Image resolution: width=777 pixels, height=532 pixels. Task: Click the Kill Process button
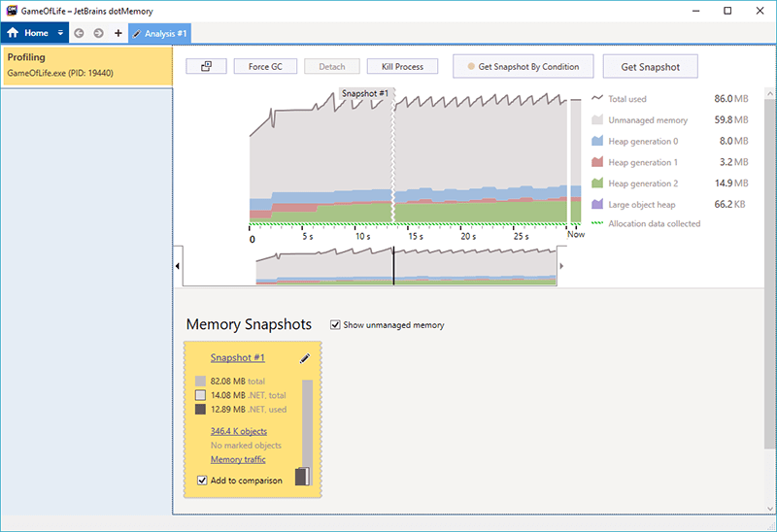[x=402, y=67]
